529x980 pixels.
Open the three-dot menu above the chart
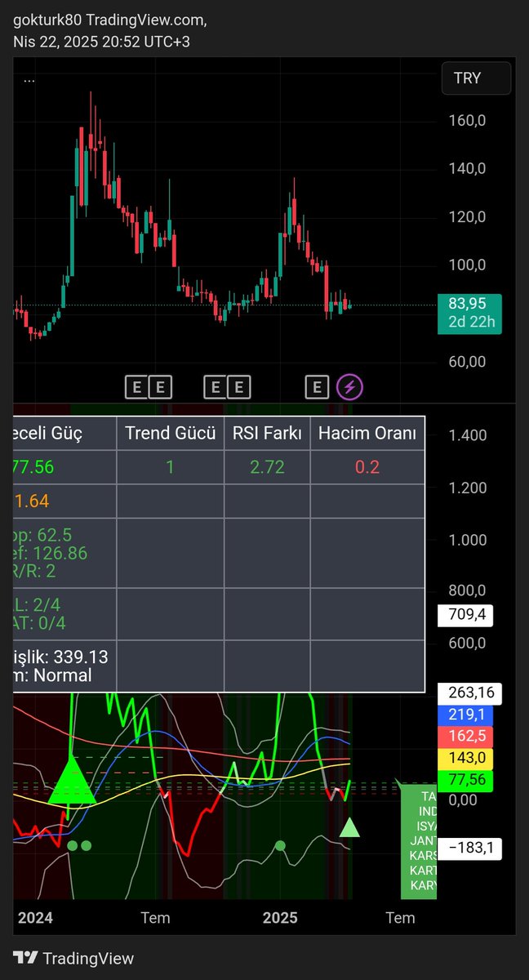click(29, 80)
